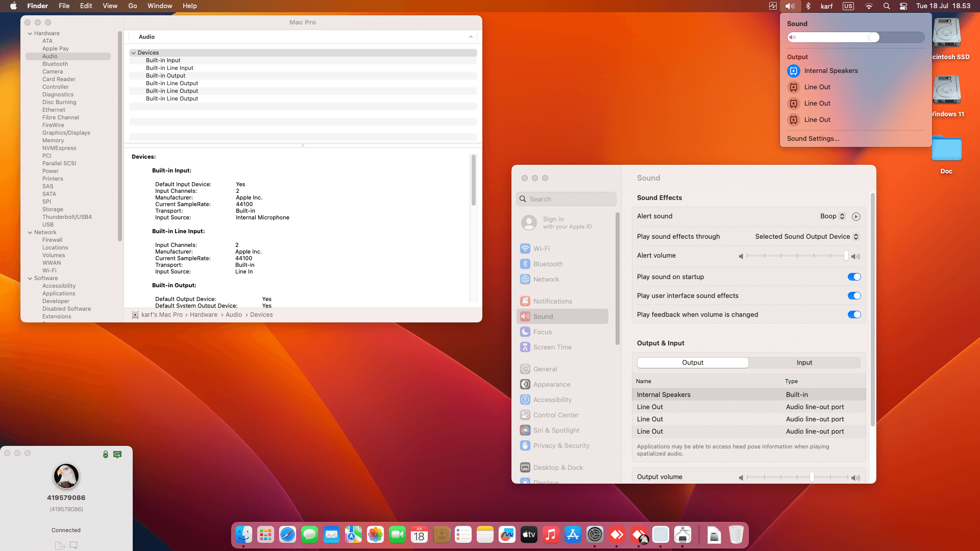The width and height of the screenshot is (980, 551).
Task: Open Play sound effects through device dropdown
Action: 807,237
